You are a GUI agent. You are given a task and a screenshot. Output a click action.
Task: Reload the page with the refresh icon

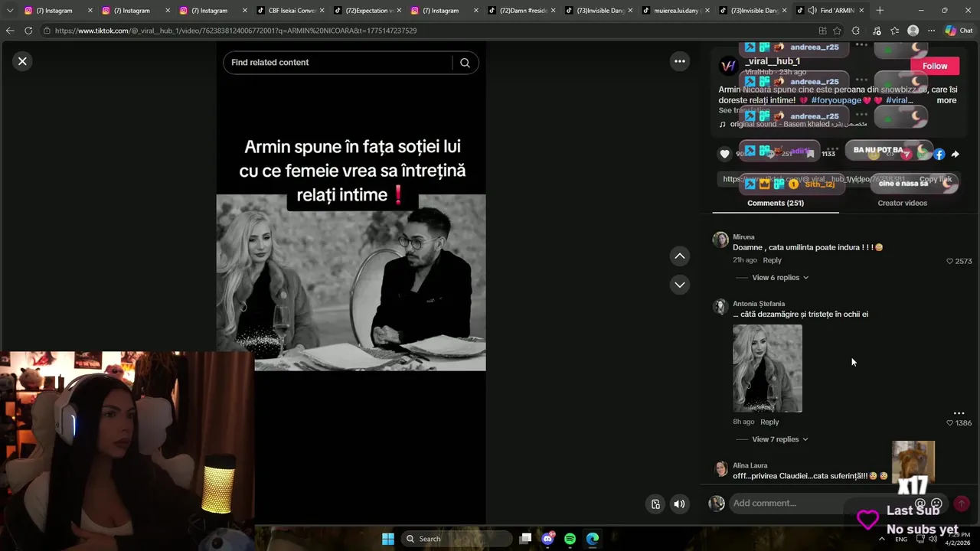(x=28, y=31)
